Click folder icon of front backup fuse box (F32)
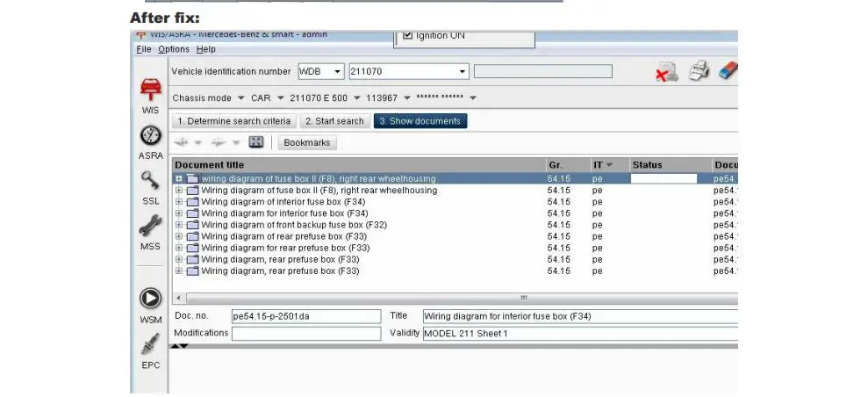This screenshot has width=868, height=397. tap(192, 226)
